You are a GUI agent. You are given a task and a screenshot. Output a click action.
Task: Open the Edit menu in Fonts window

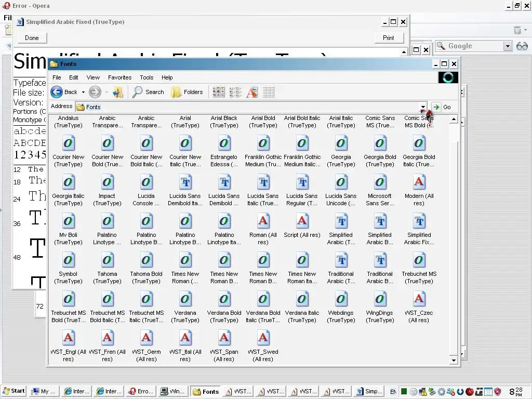[x=74, y=77]
